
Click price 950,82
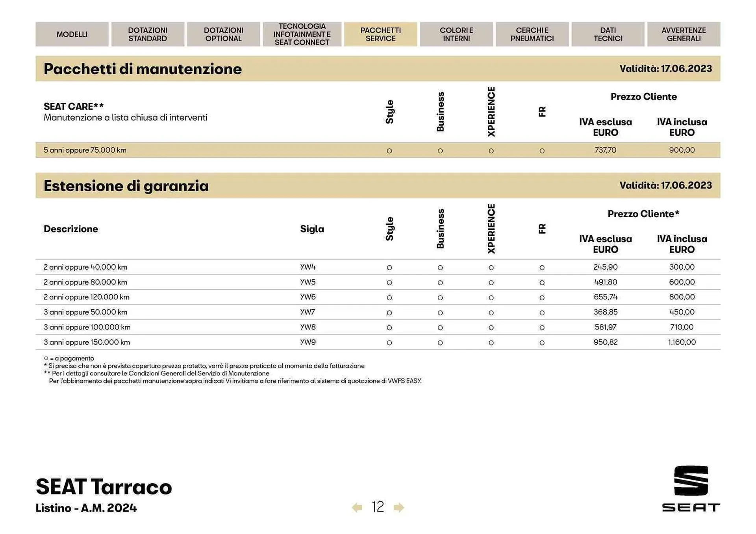click(605, 342)
